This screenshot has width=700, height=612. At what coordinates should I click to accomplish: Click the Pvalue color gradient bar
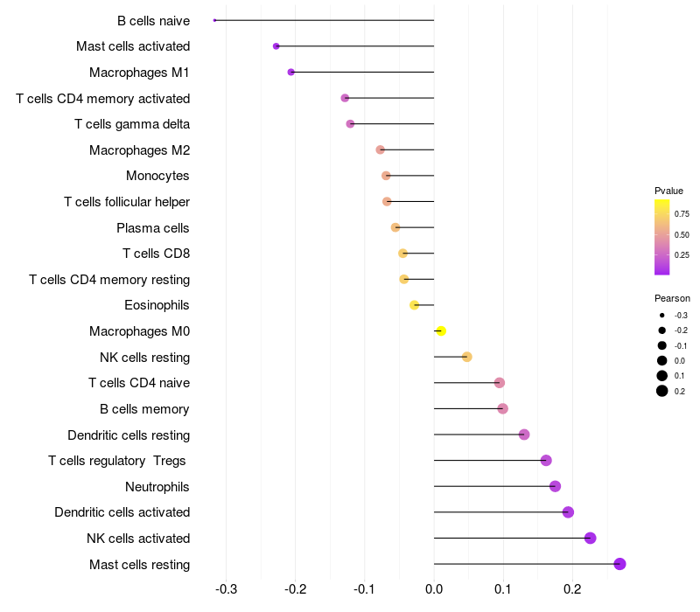coord(661,237)
